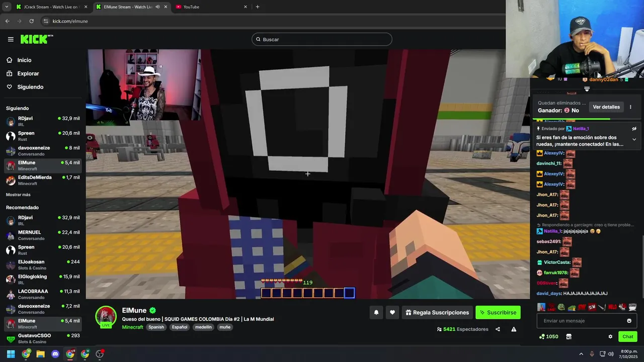Image resolution: width=644 pixels, height=362 pixels.
Task: Report the stream with warning icon
Action: coord(514,329)
